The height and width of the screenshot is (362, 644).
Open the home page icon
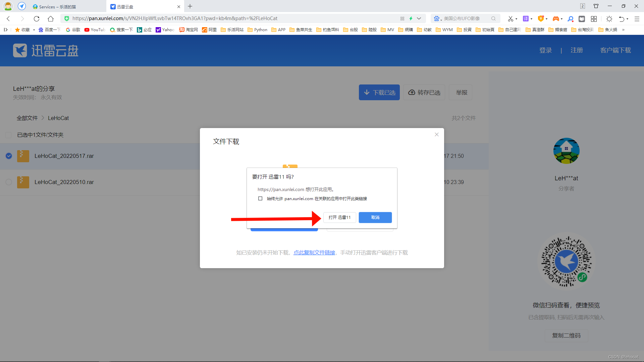click(x=51, y=19)
